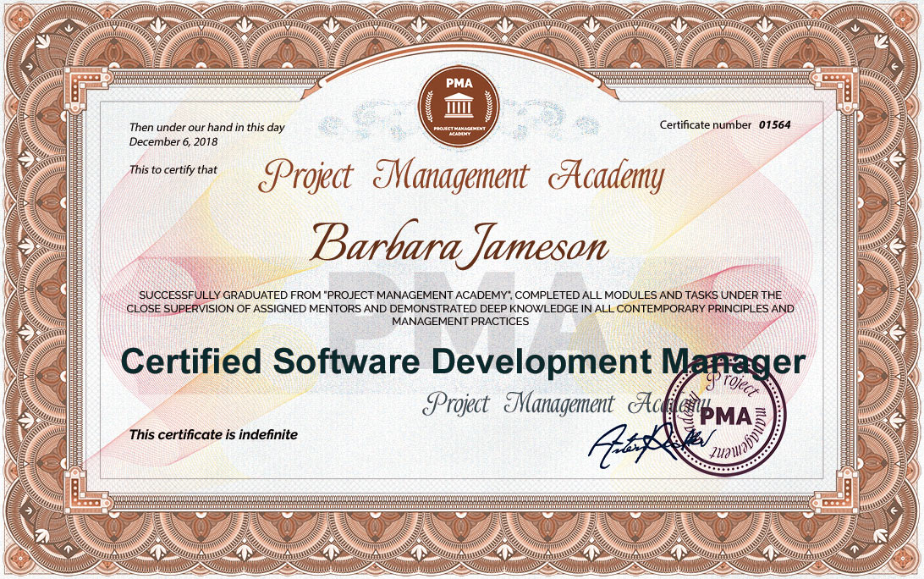Screen dimensions: 924x579
Task: Click the paragraph describing successful graduation
Action: [x=462, y=309]
